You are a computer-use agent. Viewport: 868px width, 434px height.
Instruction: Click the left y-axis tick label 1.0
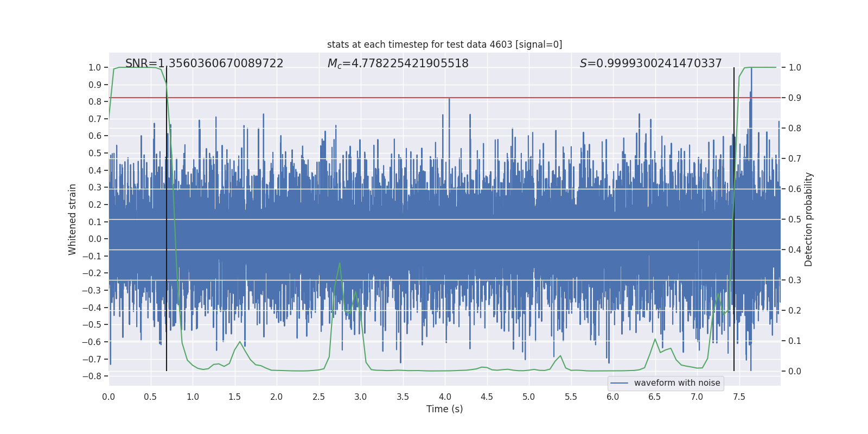click(x=95, y=67)
